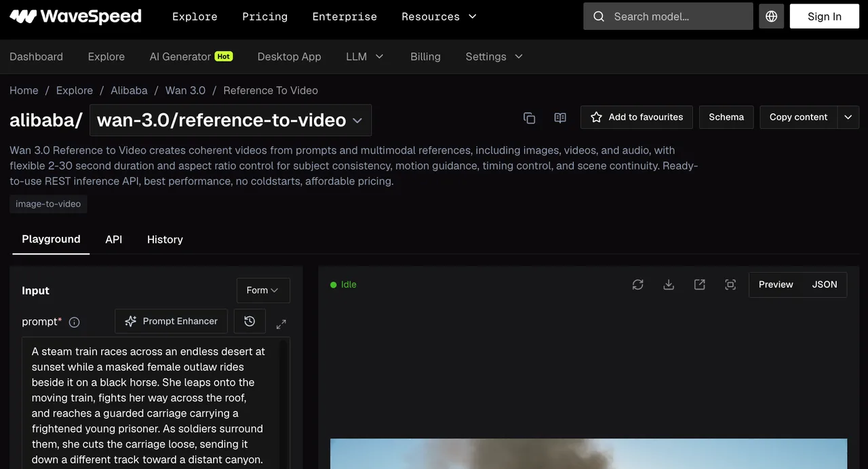Viewport: 868px width, 469px height.
Task: Click the Add to favourites button
Action: point(637,117)
